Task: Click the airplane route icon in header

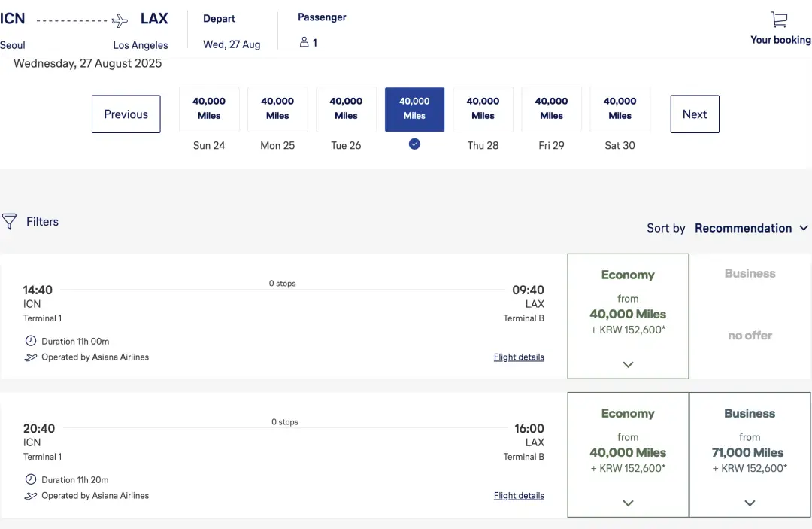Action: (120, 20)
